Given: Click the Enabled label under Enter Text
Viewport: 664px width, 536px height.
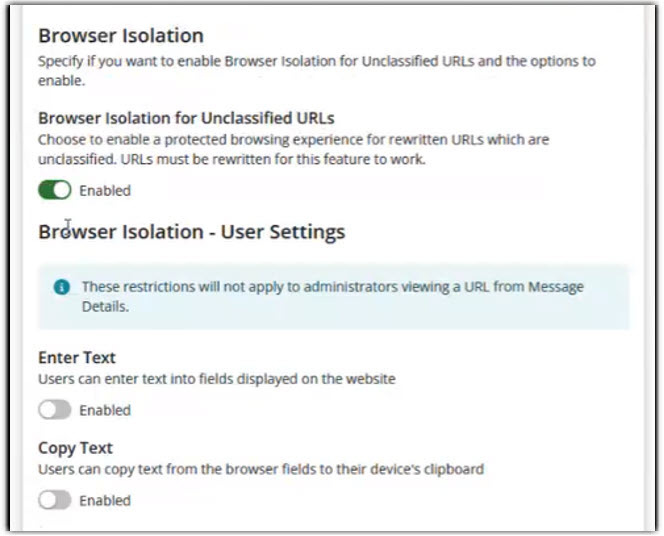Looking at the screenshot, I should coord(105,410).
